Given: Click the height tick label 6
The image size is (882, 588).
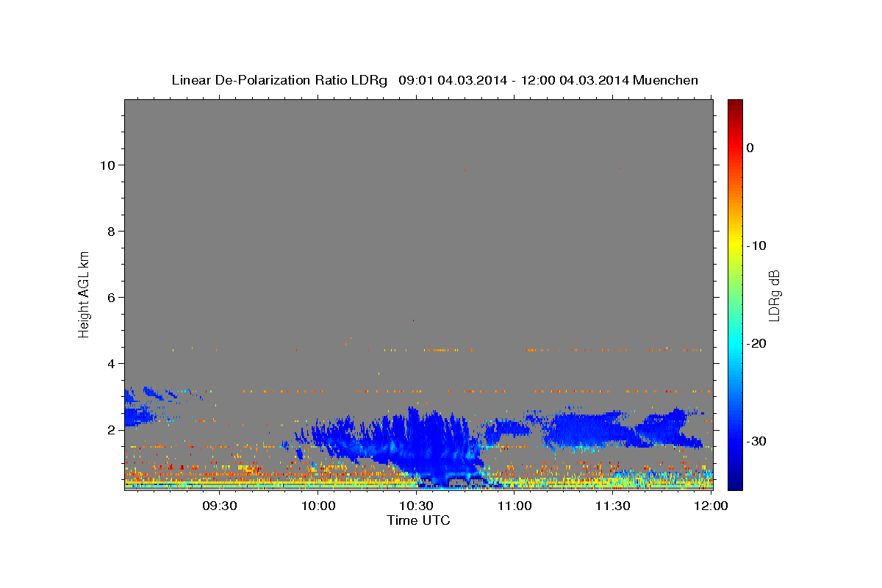Looking at the screenshot, I should click(x=112, y=298).
